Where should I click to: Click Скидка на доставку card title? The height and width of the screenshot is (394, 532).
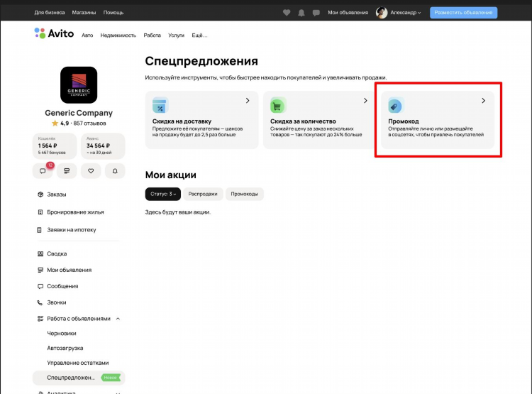(x=182, y=121)
